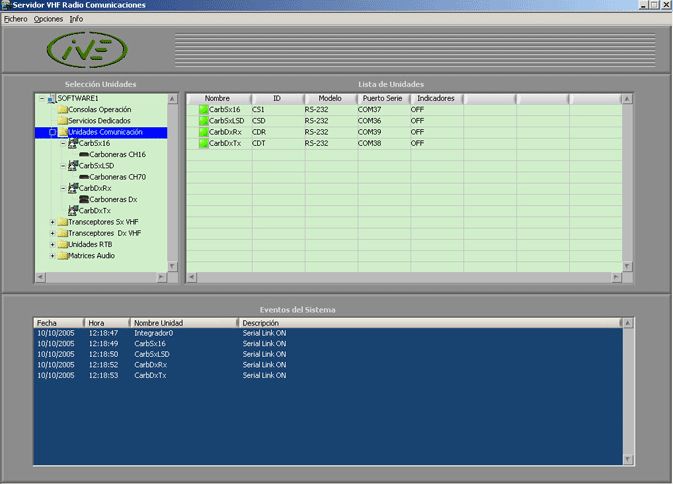Sort events by Fecha column
Screen dimensions: 673x484
[59, 323]
